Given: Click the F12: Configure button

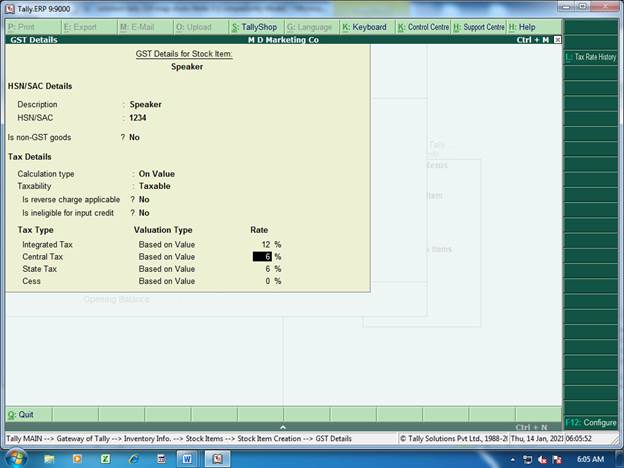Looking at the screenshot, I should point(591,422).
